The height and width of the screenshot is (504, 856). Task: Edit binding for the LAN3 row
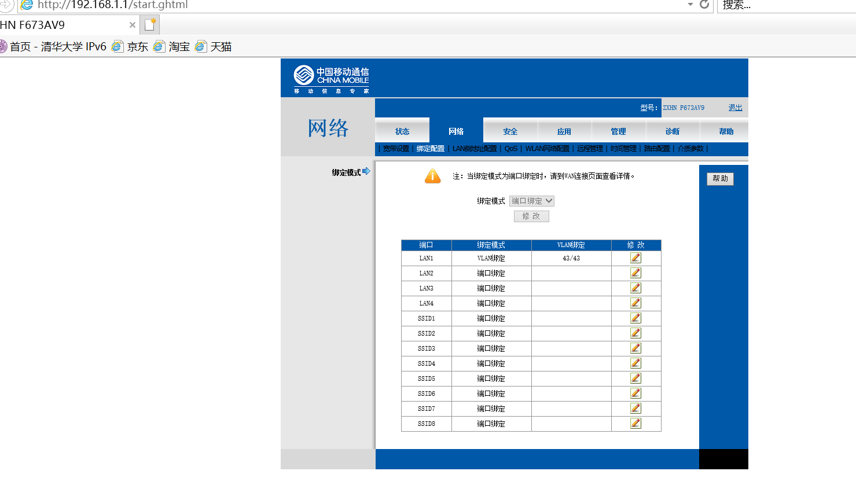[635, 288]
